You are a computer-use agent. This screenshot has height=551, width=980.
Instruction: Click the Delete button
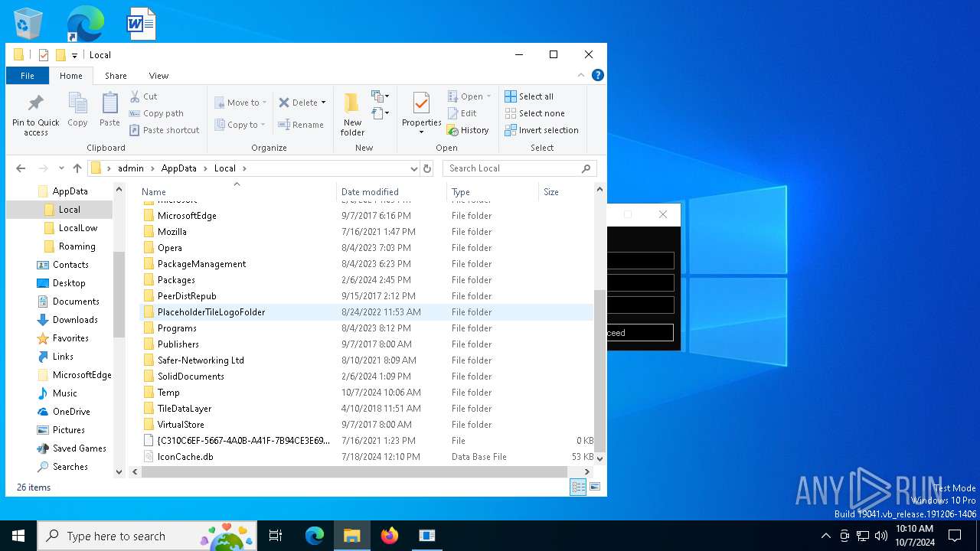click(299, 103)
